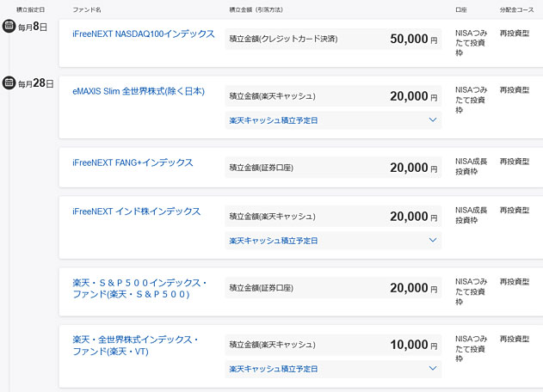Click the 分配金コース column header

click(516, 9)
